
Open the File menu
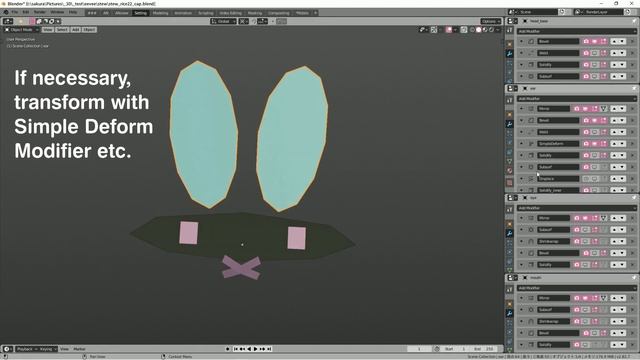click(x=15, y=12)
